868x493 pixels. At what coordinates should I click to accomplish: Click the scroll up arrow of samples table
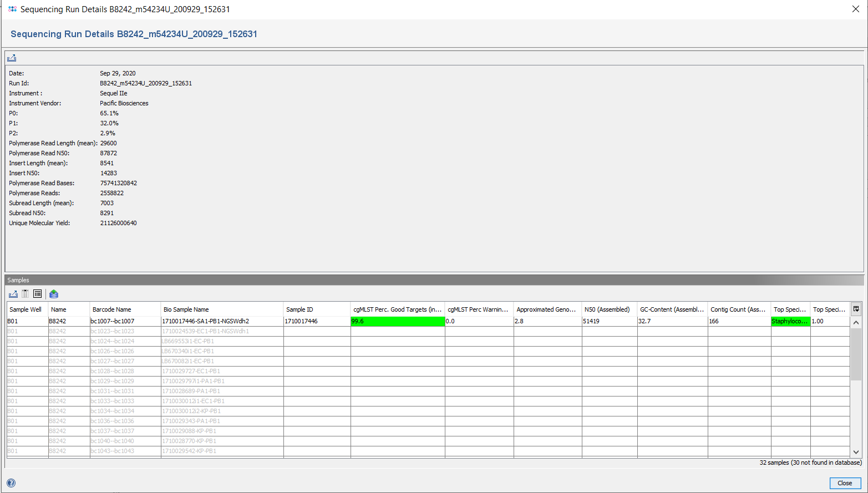click(856, 322)
